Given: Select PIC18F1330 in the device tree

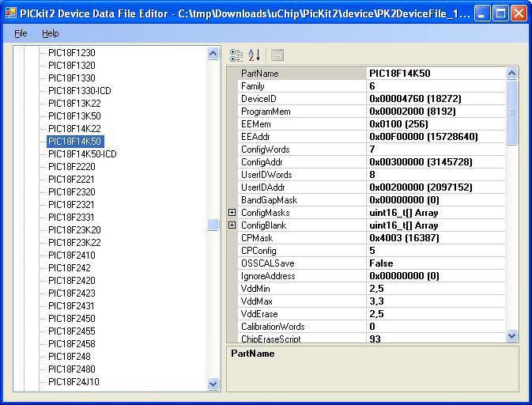Looking at the screenshot, I should point(72,78).
